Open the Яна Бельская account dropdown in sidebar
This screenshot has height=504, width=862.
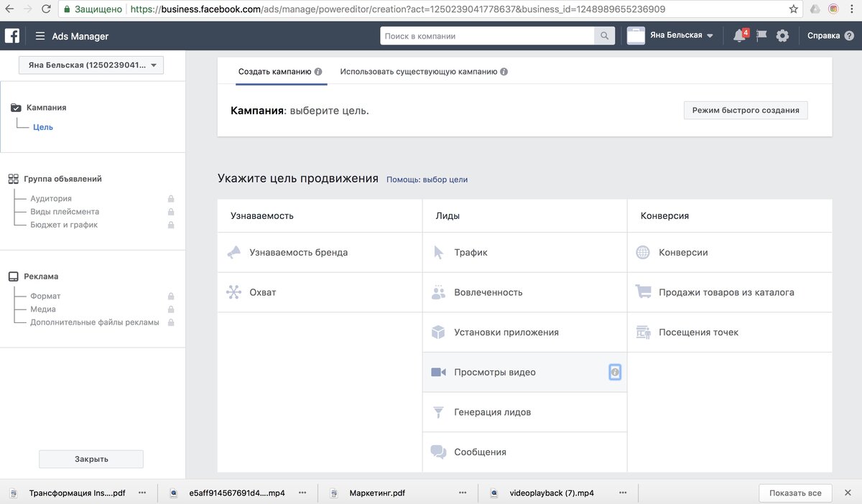[x=91, y=65]
